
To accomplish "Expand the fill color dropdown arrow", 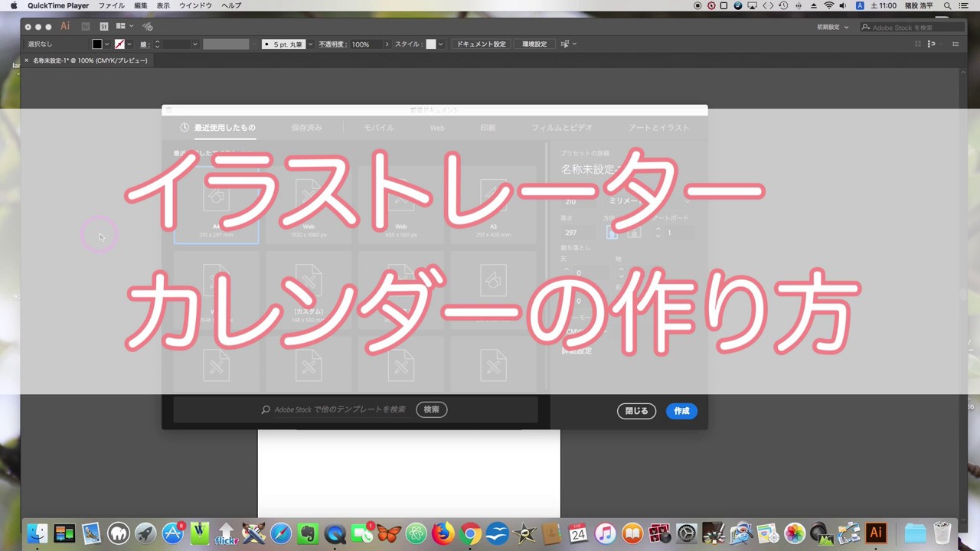I will 106,44.
